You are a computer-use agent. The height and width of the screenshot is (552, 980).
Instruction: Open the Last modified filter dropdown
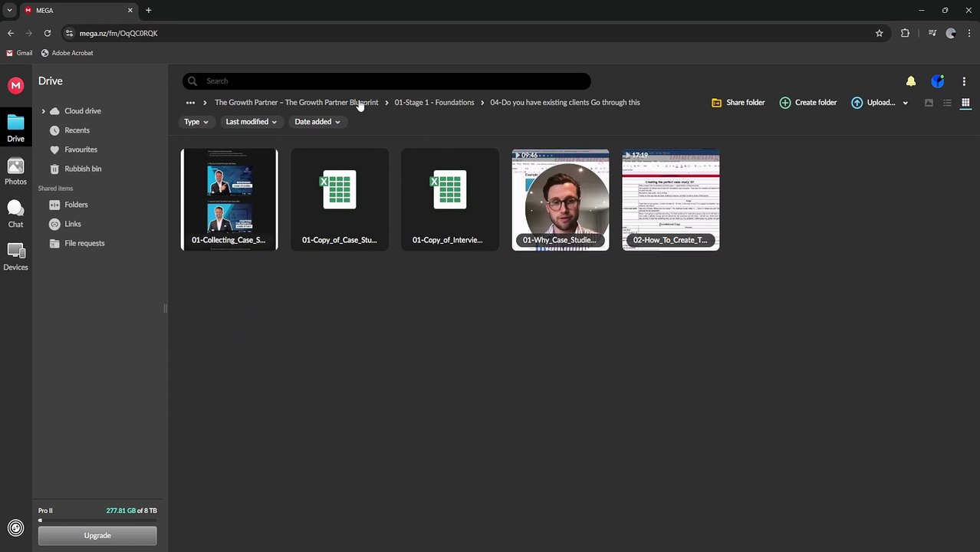(251, 122)
